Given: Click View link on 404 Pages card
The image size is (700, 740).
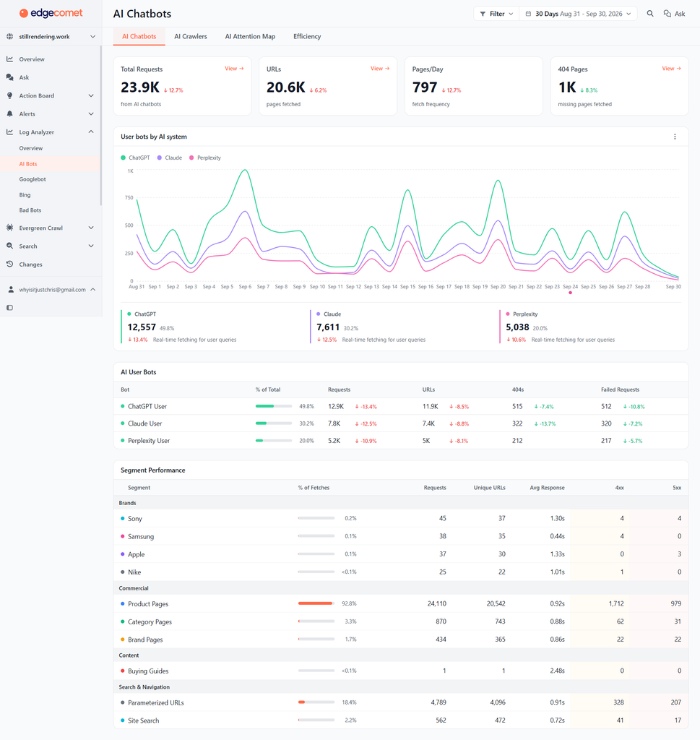Looking at the screenshot, I should pos(671,69).
